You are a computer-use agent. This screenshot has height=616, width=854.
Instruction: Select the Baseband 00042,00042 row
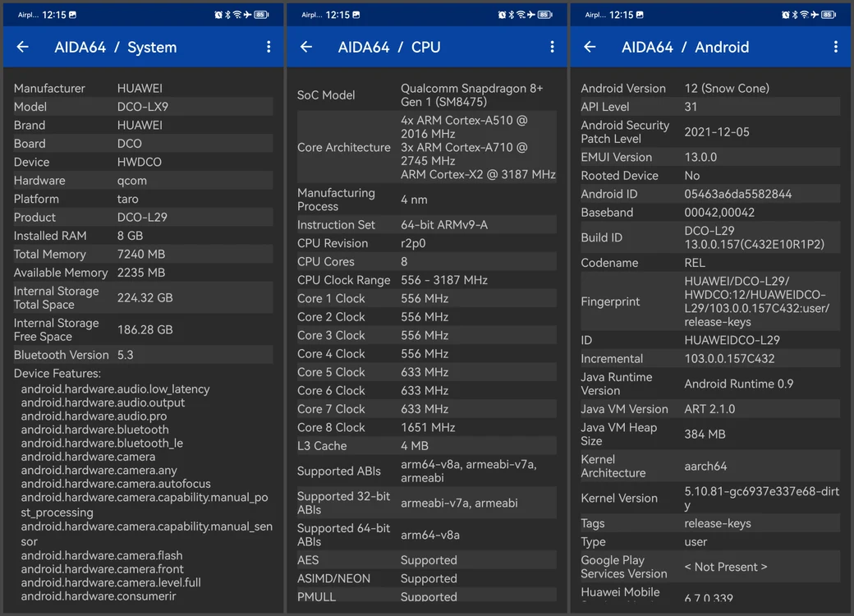pyautogui.click(x=710, y=213)
